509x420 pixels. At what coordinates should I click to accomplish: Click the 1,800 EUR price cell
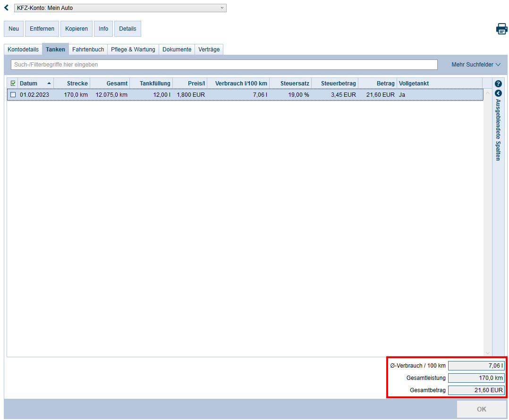pos(191,95)
